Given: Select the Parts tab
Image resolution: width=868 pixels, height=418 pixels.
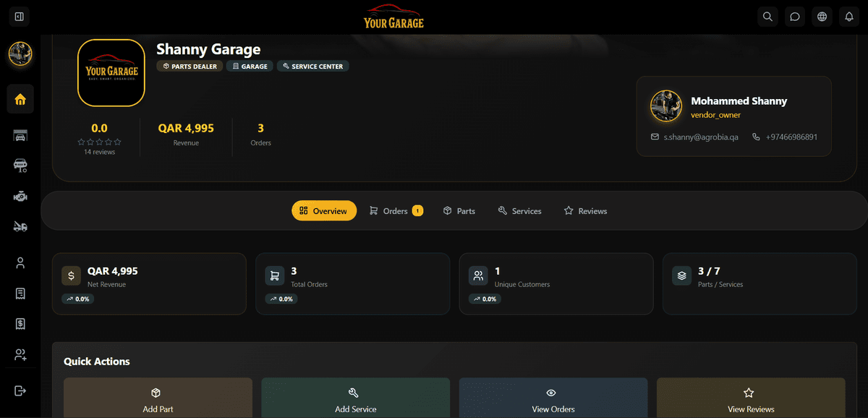Looking at the screenshot, I should [x=459, y=210].
